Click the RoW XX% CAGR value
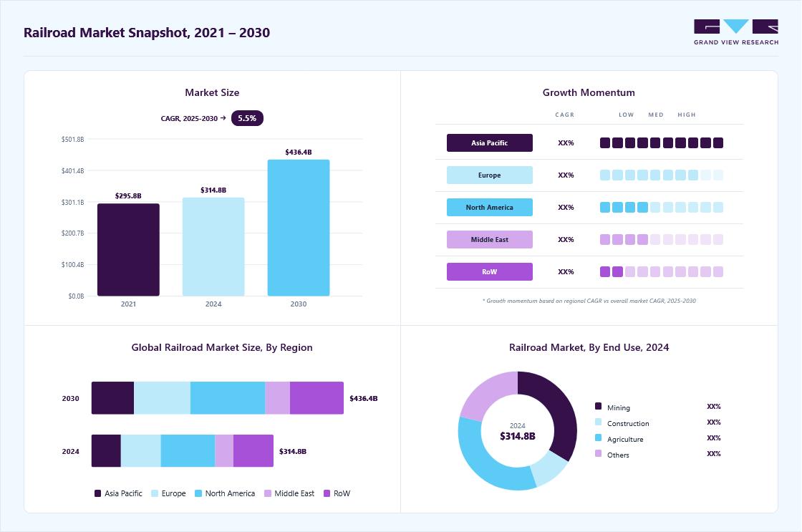Screen dimensions: 802x532 pyautogui.click(x=566, y=271)
